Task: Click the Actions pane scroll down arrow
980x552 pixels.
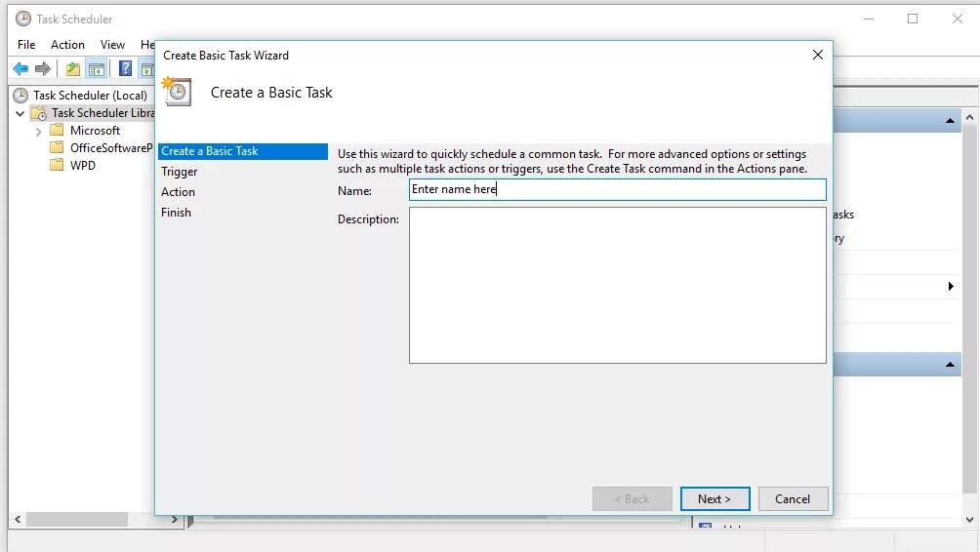Action: 969,520
